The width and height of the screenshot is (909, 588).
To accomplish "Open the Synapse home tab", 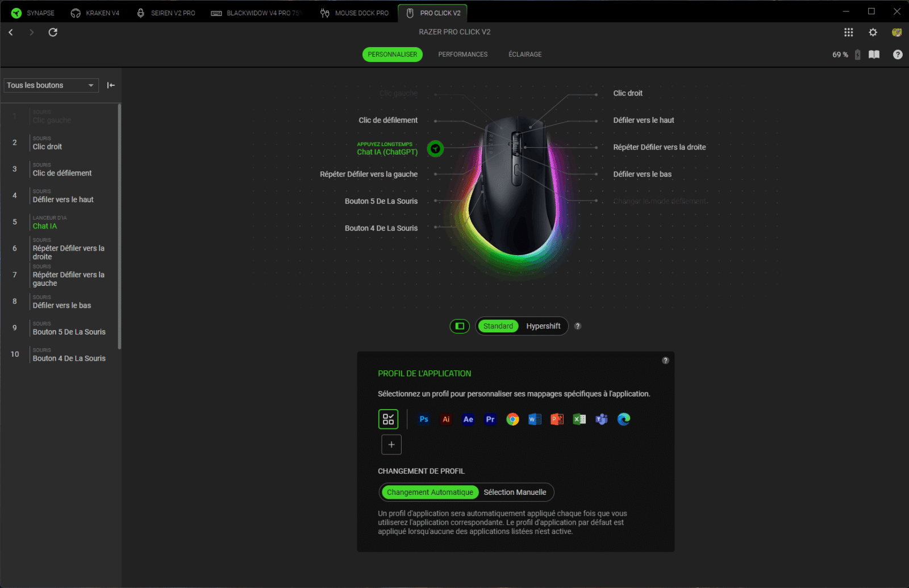I will coord(33,12).
